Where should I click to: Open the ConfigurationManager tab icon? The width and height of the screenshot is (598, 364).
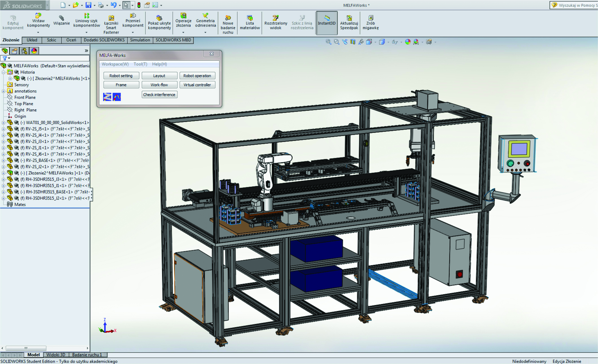click(24, 51)
